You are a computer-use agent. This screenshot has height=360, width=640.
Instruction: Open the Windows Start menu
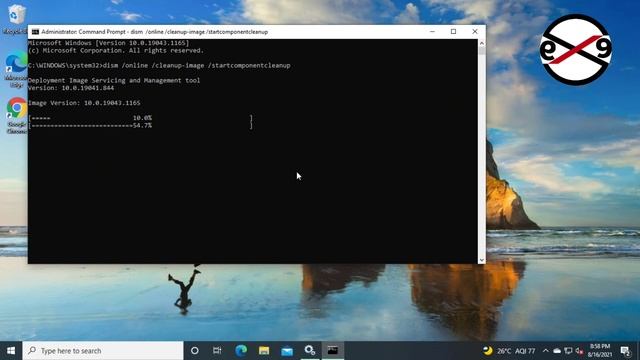[11, 351]
